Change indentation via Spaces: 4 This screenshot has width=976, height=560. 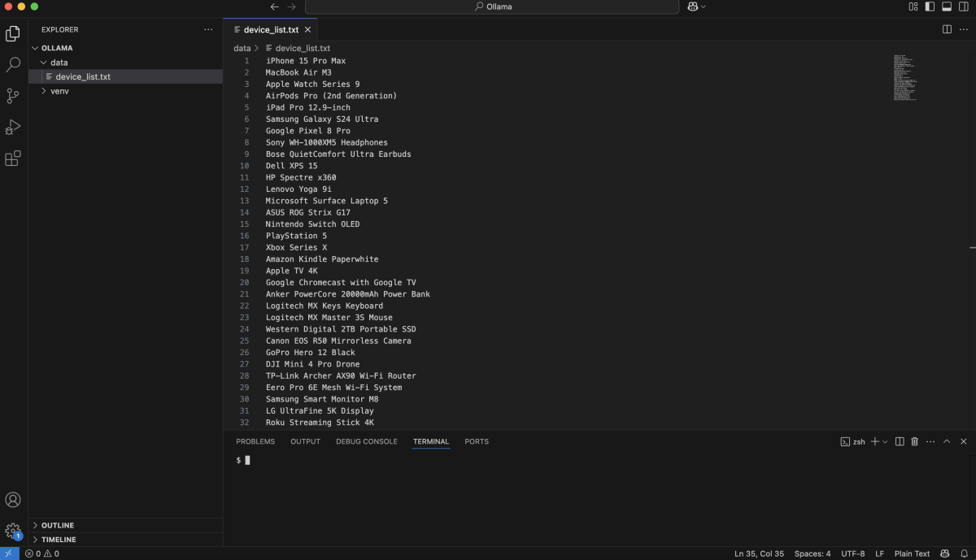point(813,553)
